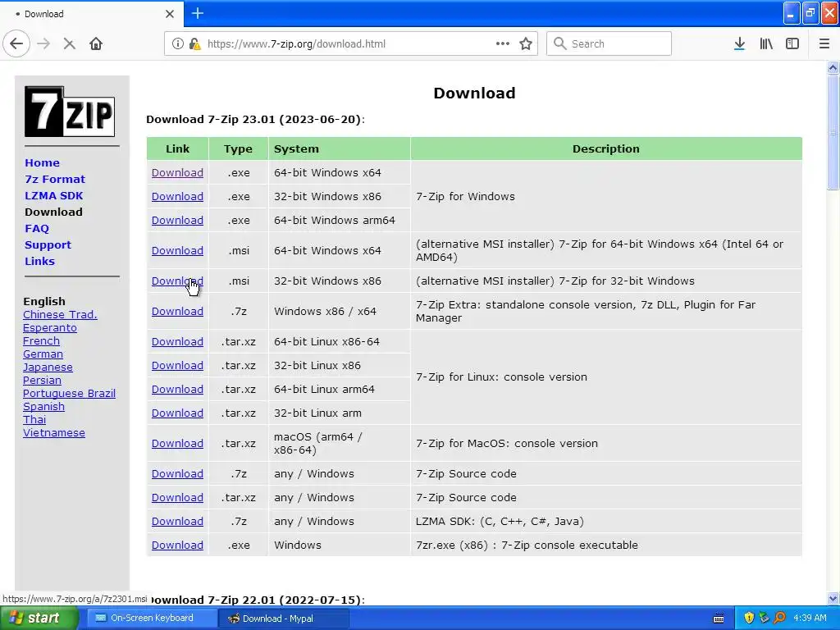
Task: Open the Downloads arrow toolbar icon
Action: point(739,44)
